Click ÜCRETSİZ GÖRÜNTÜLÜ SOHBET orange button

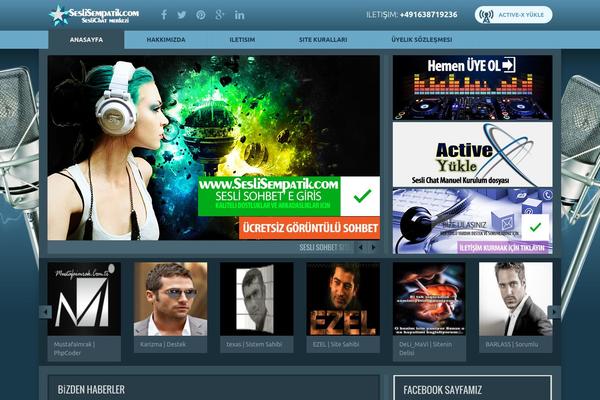point(310,228)
